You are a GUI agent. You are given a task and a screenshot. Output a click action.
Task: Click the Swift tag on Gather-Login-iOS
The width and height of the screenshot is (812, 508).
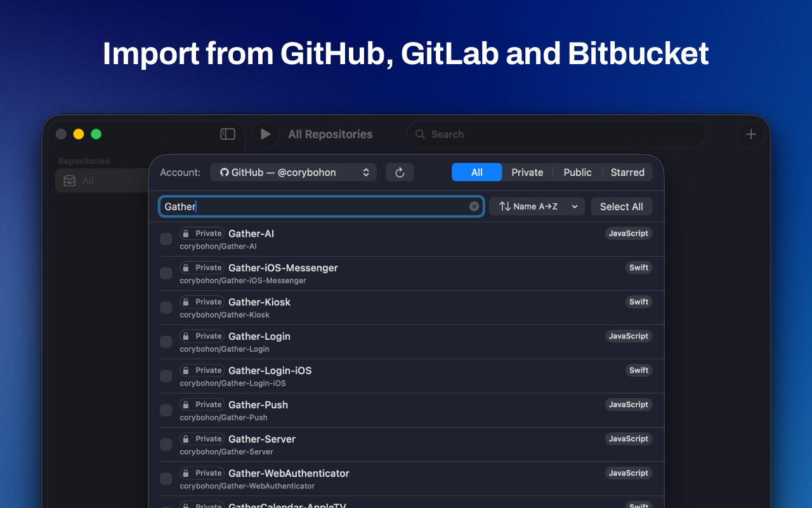tap(639, 371)
